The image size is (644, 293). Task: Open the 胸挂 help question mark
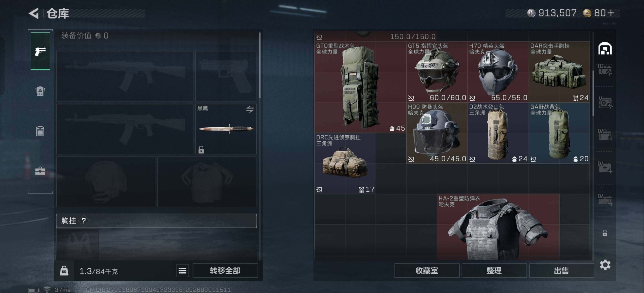click(84, 221)
